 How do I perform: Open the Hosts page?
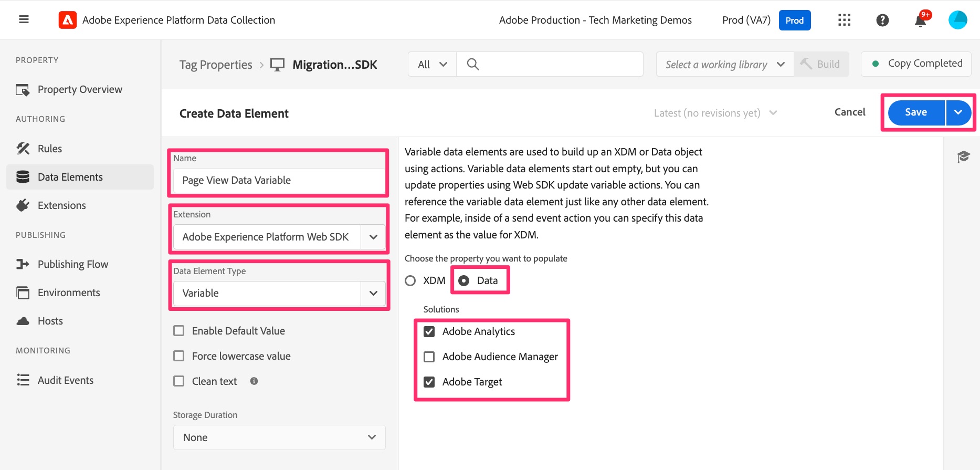pyautogui.click(x=80, y=321)
